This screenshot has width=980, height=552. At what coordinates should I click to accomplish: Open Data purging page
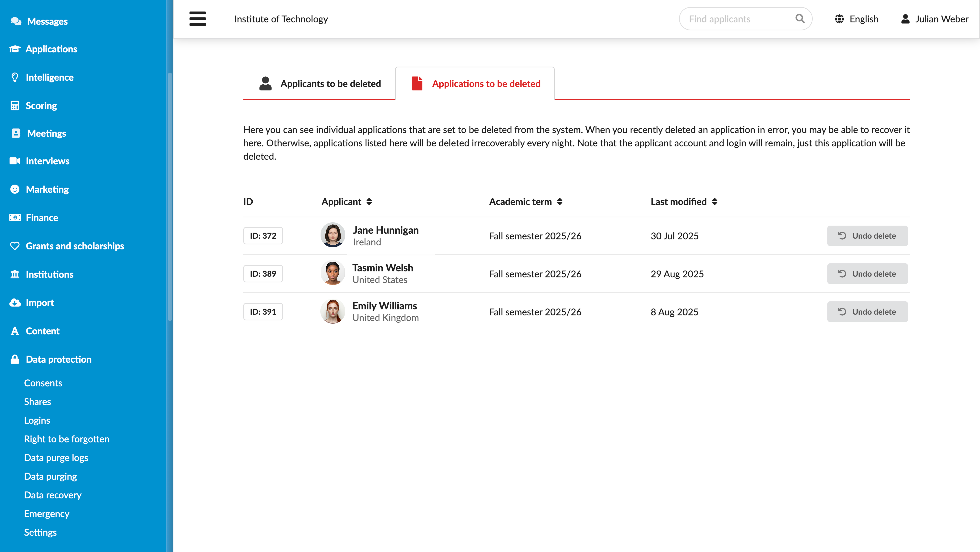point(51,476)
